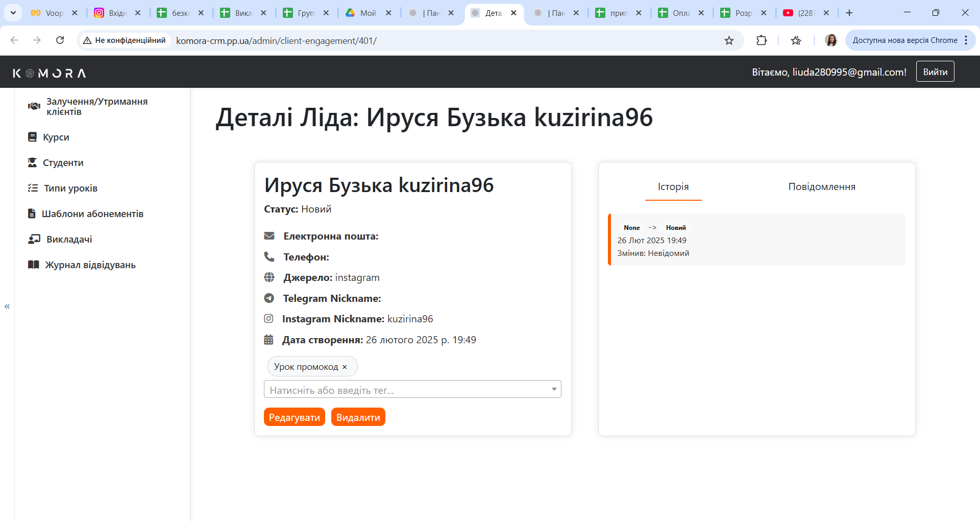Open Викладачі section from sidebar
980x521 pixels.
point(69,239)
